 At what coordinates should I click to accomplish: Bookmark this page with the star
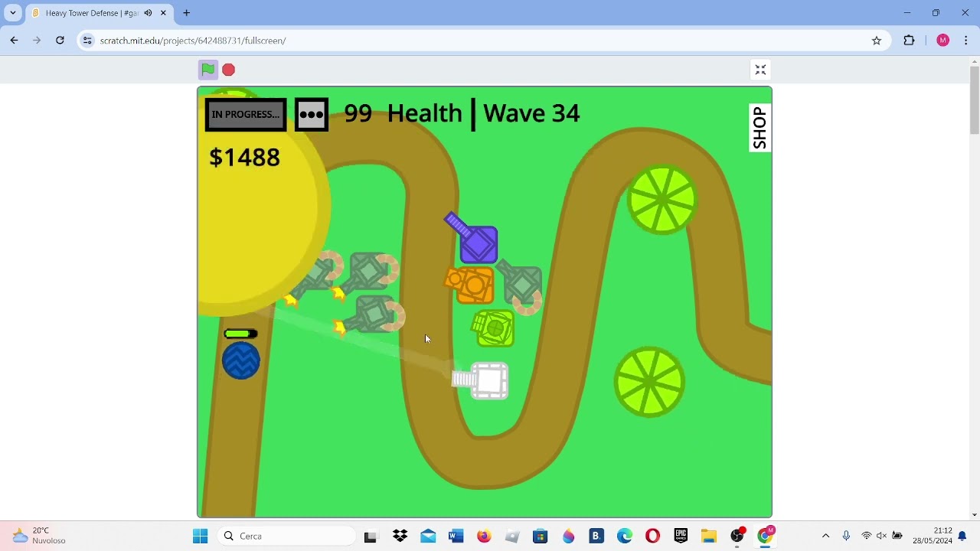click(877, 41)
